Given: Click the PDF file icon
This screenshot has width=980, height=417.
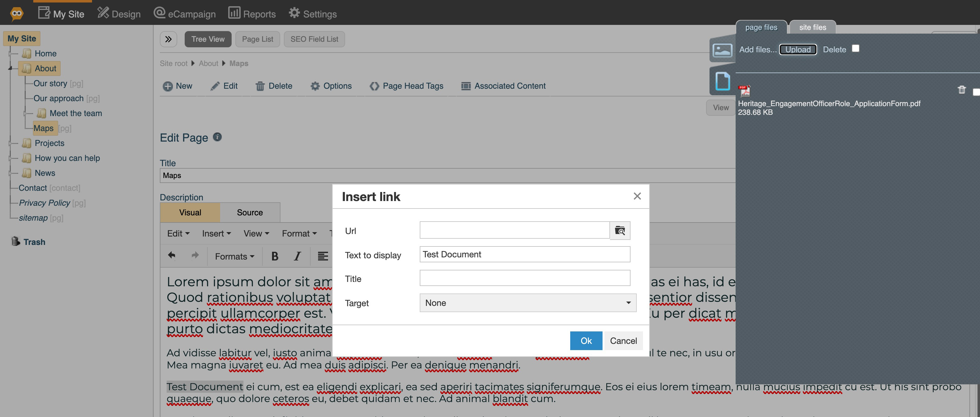Looking at the screenshot, I should [744, 91].
